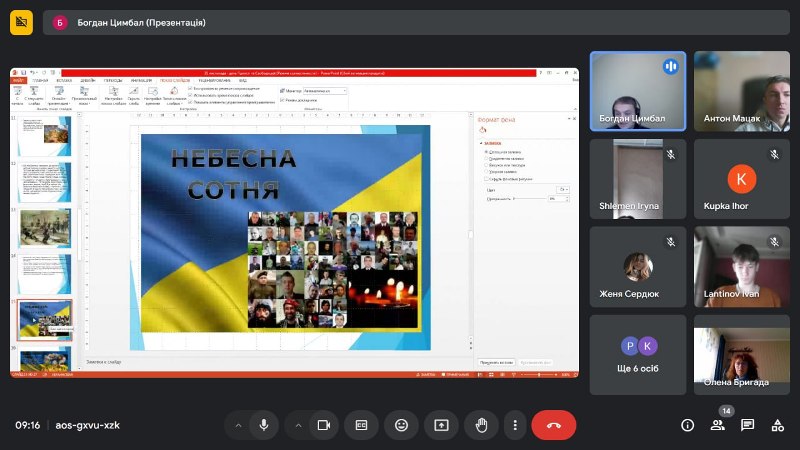
Task: Open the red File tab in PowerPoint
Action: pos(18,80)
